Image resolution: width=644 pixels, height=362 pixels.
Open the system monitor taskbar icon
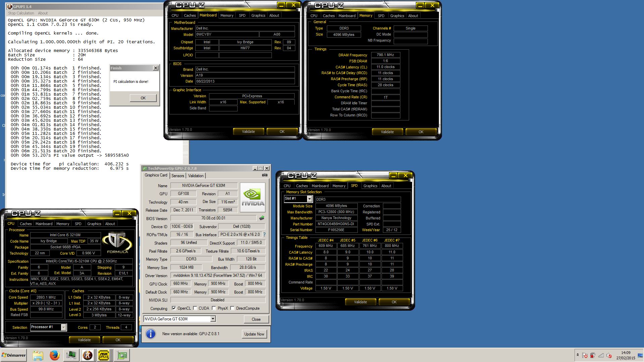(71, 355)
